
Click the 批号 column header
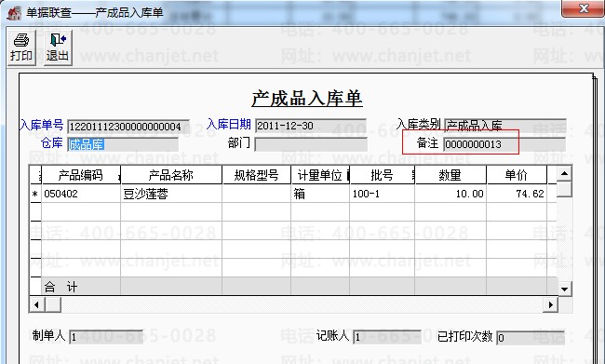point(382,175)
